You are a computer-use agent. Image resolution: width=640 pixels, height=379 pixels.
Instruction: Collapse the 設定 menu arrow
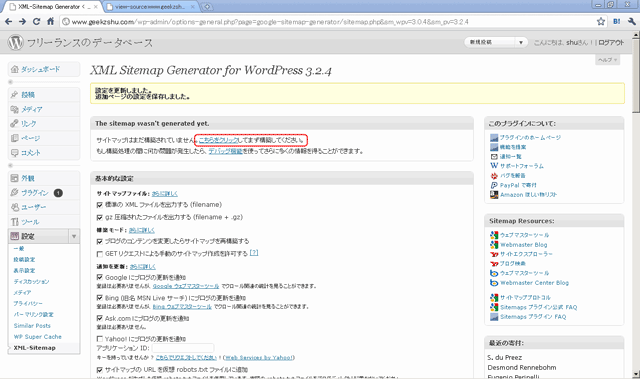(x=74, y=236)
